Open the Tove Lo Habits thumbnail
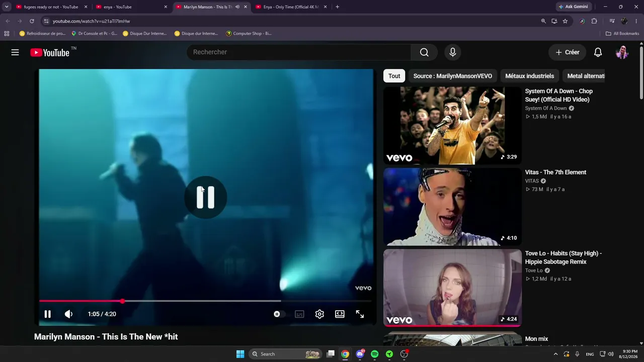644x362 pixels. [452, 288]
